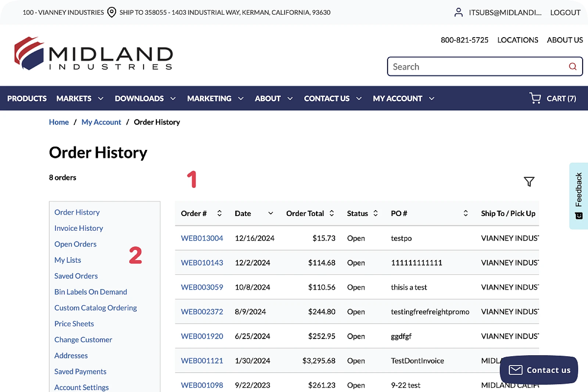588x392 pixels.
Task: Open order WEB013004 link
Action: click(202, 238)
